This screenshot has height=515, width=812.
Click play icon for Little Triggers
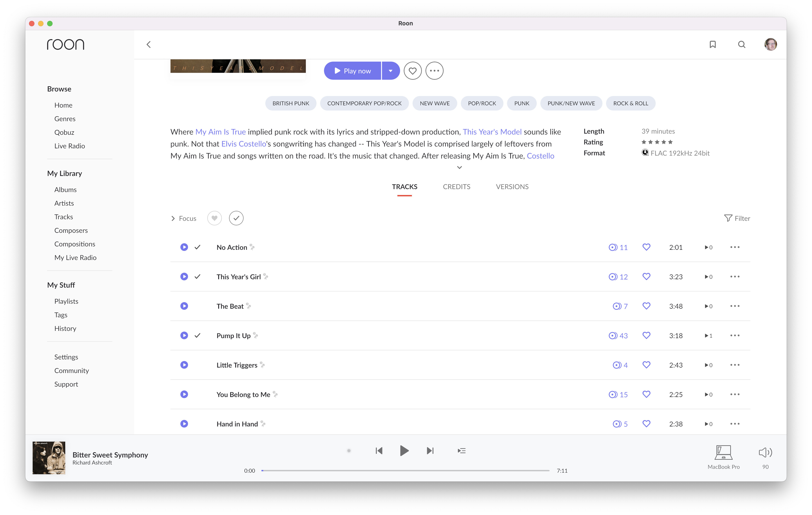click(184, 365)
